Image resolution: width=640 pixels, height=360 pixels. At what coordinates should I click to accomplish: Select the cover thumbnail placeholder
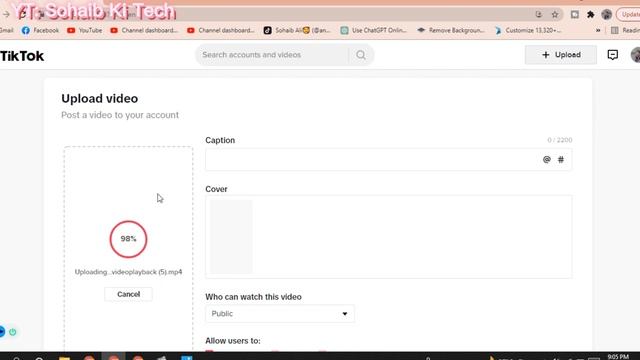pyautogui.click(x=231, y=237)
